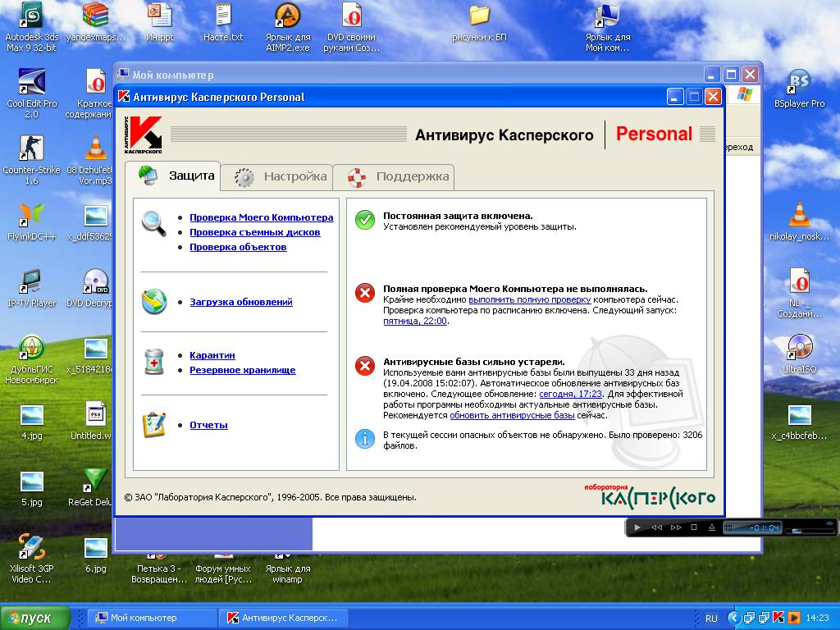Open Загрузка обновлений link
Image resolution: width=840 pixels, height=630 pixels.
pyautogui.click(x=240, y=302)
